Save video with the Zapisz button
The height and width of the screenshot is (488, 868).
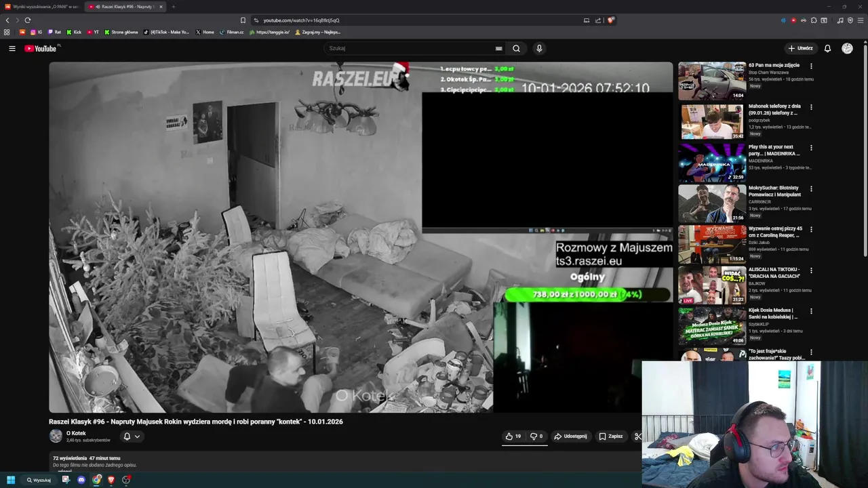pyautogui.click(x=611, y=436)
